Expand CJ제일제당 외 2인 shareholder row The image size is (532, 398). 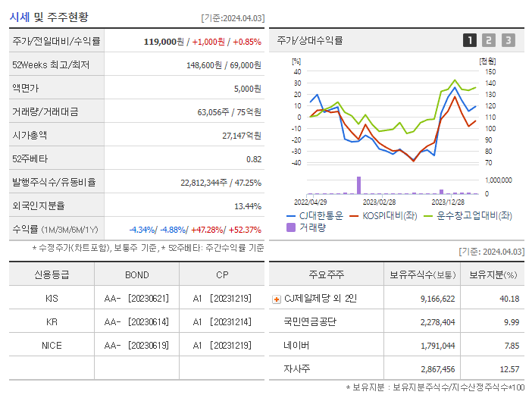[x=277, y=299]
